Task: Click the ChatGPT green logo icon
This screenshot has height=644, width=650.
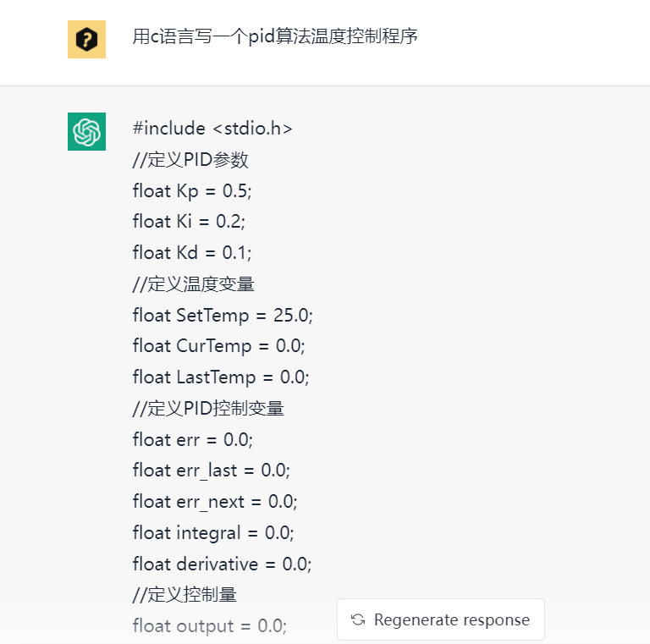Action: click(x=86, y=131)
